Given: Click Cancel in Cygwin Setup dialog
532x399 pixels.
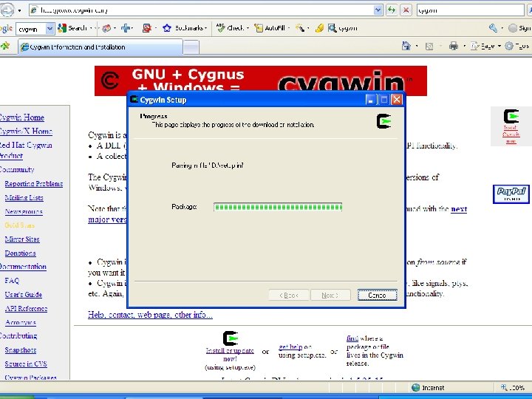Looking at the screenshot, I should pos(378,295).
